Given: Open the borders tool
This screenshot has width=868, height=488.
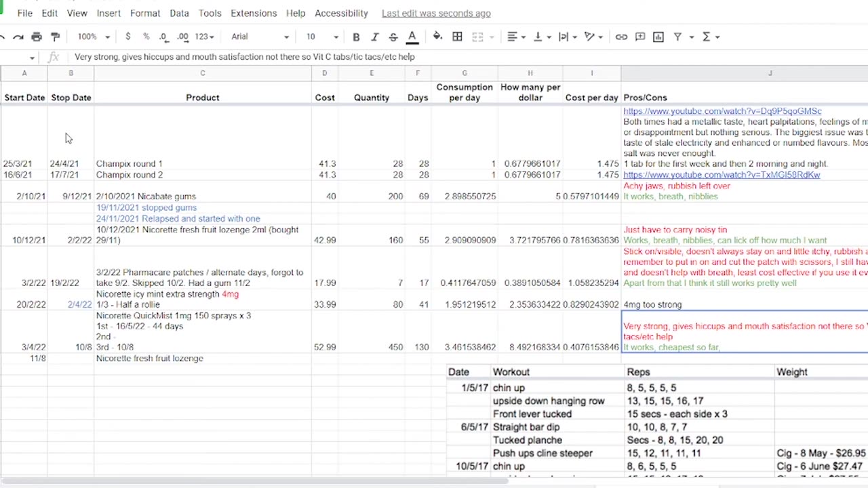Looking at the screenshot, I should click(457, 37).
